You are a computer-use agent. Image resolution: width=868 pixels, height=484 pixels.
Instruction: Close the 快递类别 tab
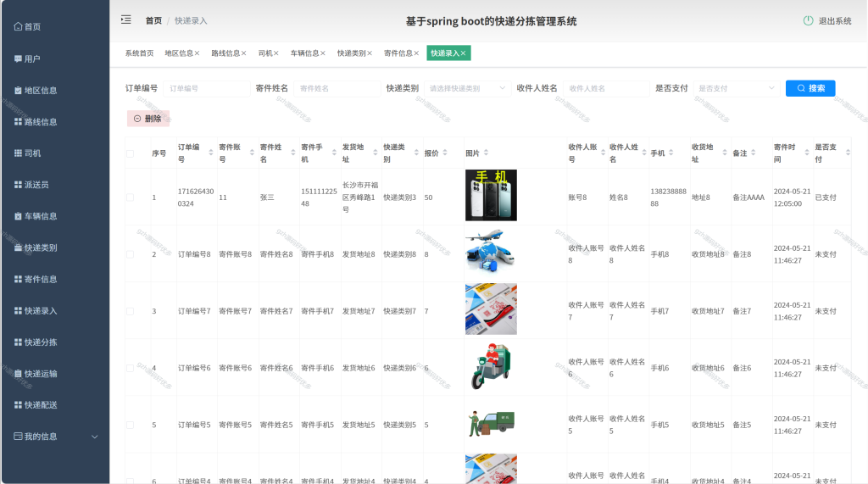pyautogui.click(x=370, y=53)
